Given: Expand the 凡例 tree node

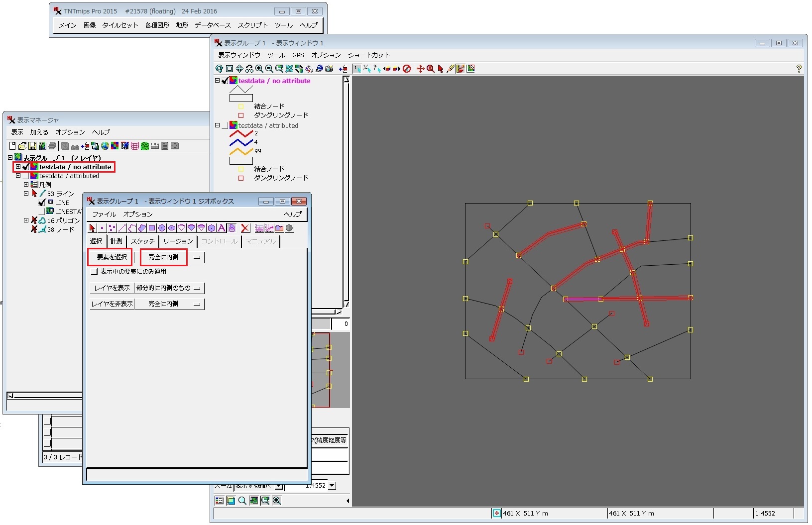Looking at the screenshot, I should pyautogui.click(x=26, y=185).
